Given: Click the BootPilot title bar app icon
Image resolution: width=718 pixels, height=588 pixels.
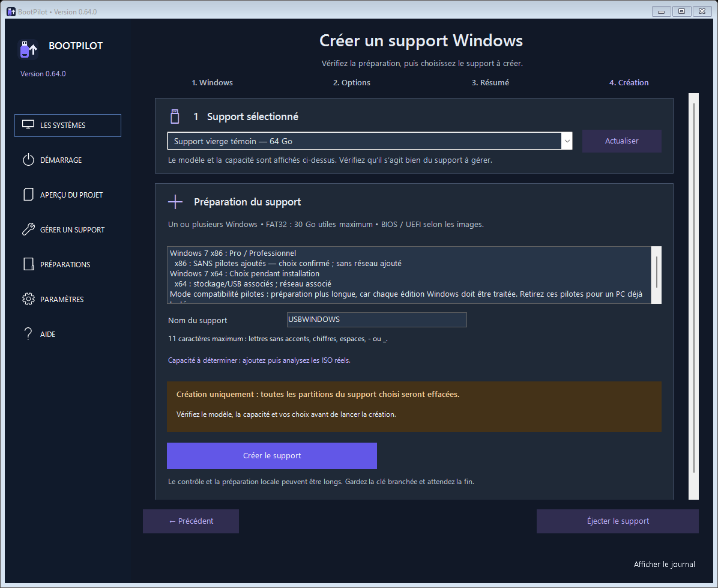Looking at the screenshot, I should click(x=11, y=11).
